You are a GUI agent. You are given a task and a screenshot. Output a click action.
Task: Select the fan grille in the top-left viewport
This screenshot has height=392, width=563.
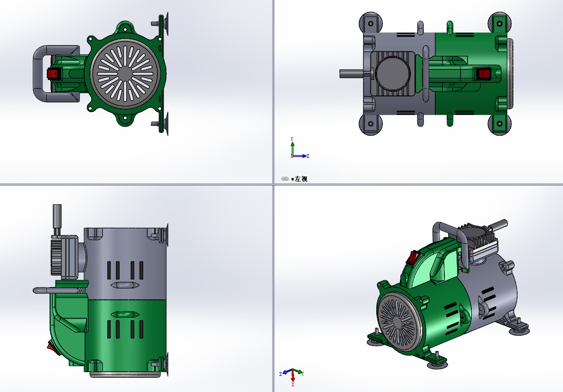pyautogui.click(x=126, y=74)
